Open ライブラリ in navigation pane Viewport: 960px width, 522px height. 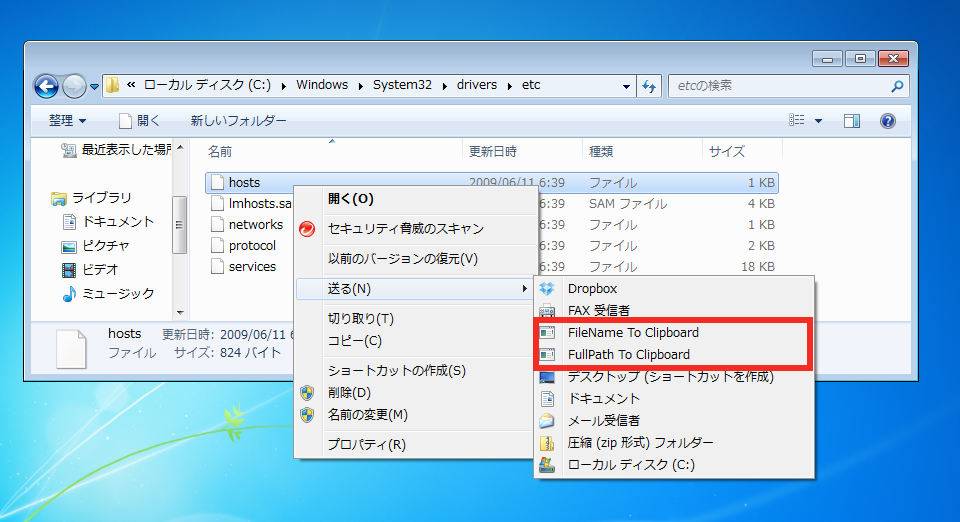point(92,198)
